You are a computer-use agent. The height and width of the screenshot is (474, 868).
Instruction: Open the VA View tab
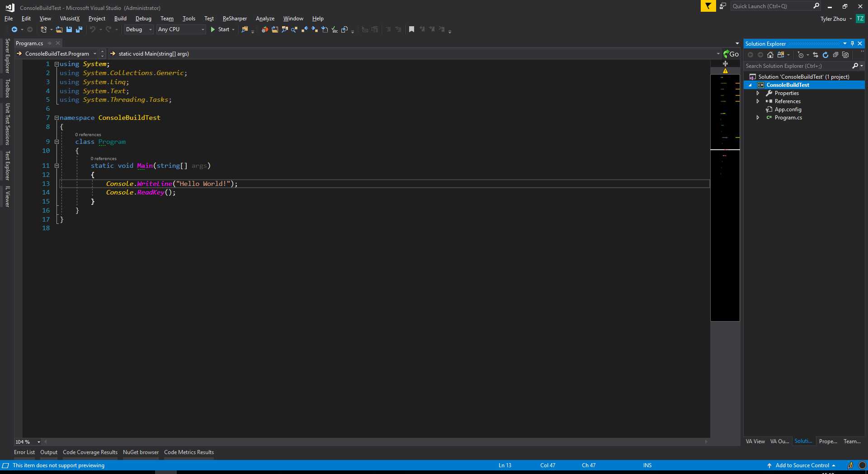click(x=755, y=441)
